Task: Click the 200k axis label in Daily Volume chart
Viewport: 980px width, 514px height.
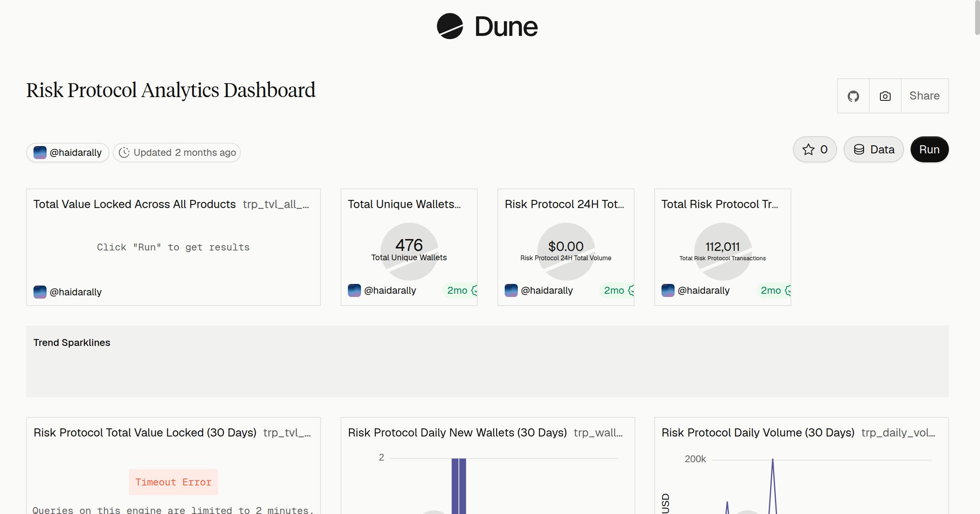Action: point(695,459)
